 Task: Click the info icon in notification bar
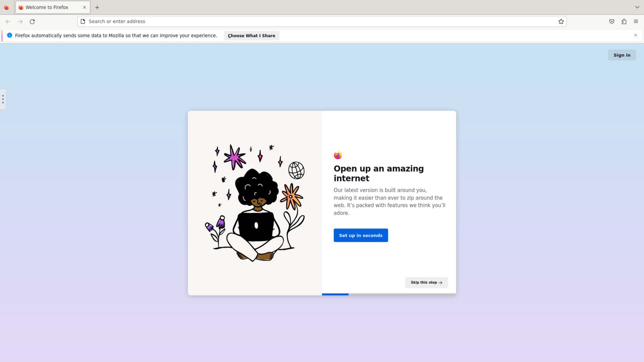pos(9,35)
